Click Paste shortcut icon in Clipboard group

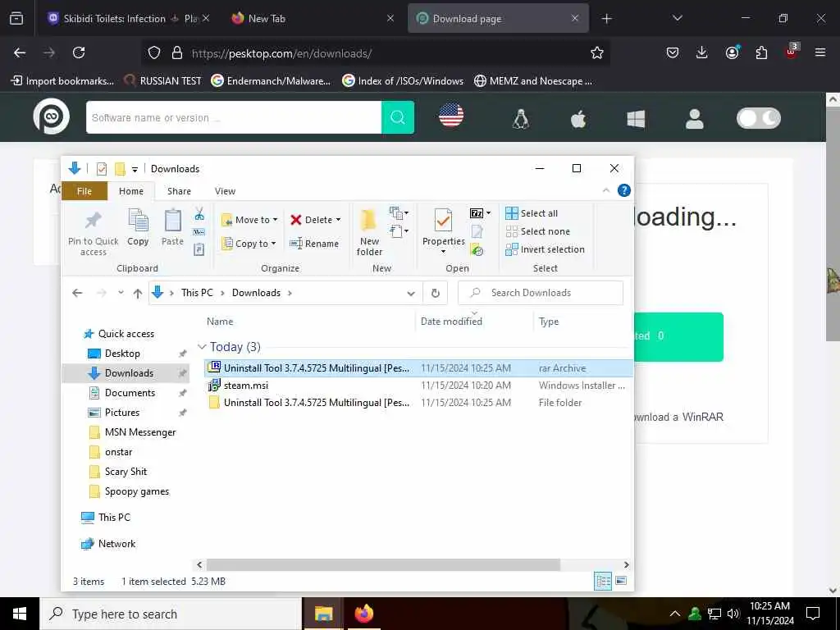(199, 249)
